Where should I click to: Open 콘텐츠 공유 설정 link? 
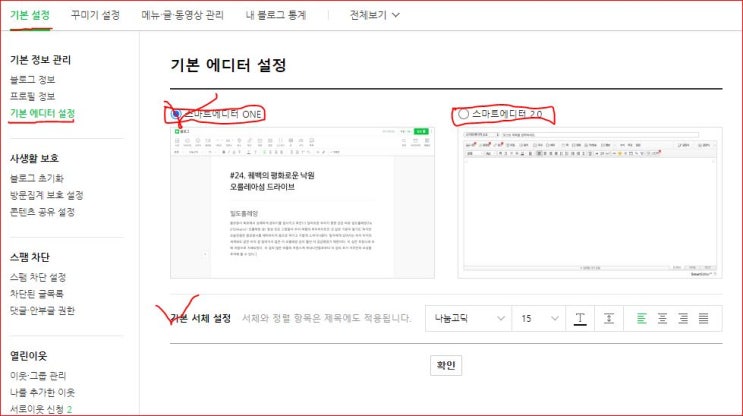click(43, 212)
